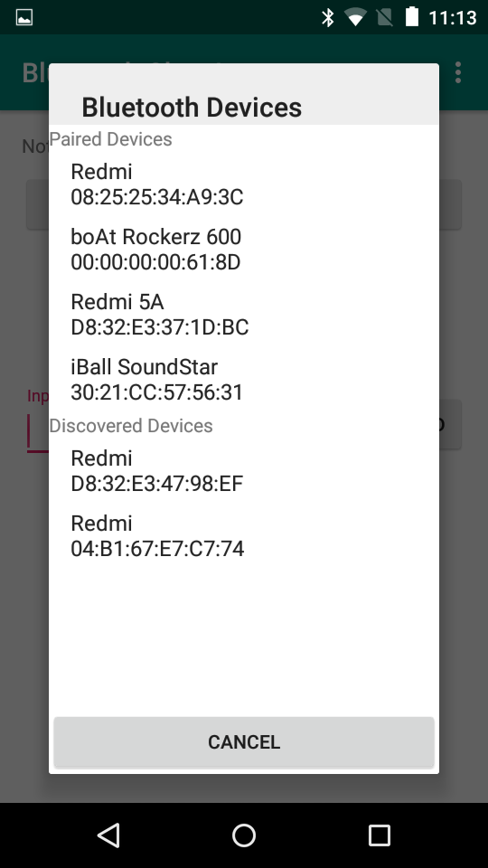Screen dimensions: 488x868
Task: Select discovered Redmi D8:32:E3:47:98:EF
Action: coord(244,470)
